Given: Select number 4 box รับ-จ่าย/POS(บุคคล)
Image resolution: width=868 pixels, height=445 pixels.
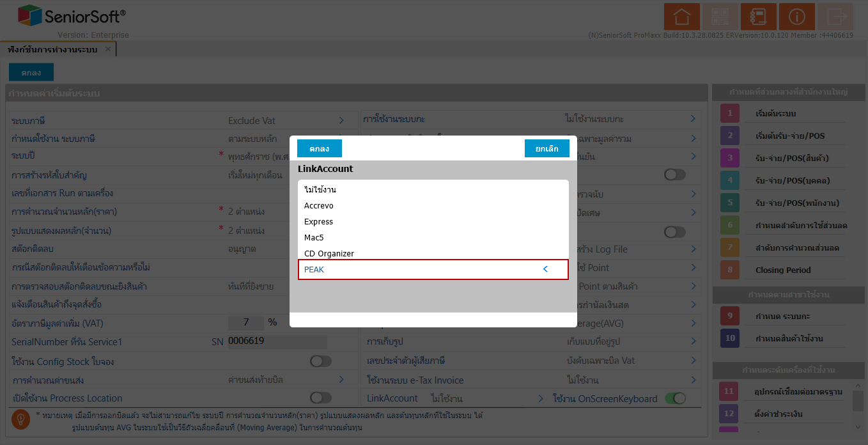Looking at the screenshot, I should pos(729,181).
